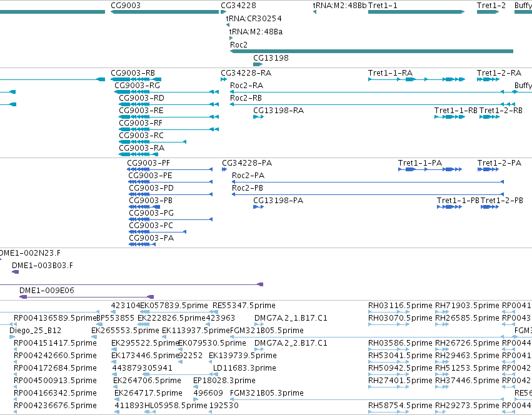This screenshot has width=532, height=415.
Task: Select protein 'CG34228-PA'
Action: pyautogui.click(x=247, y=163)
